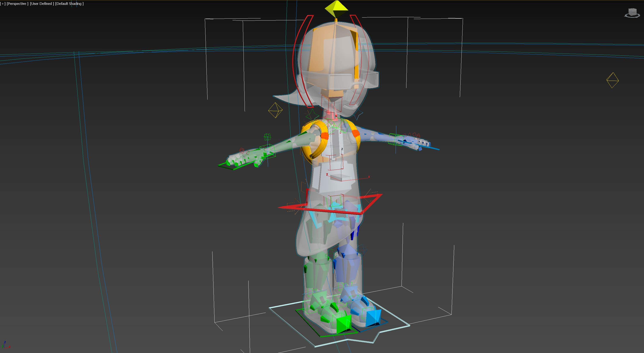The image size is (644, 353).
Task: Open the [+] viewport general menu
Action: tap(3, 4)
